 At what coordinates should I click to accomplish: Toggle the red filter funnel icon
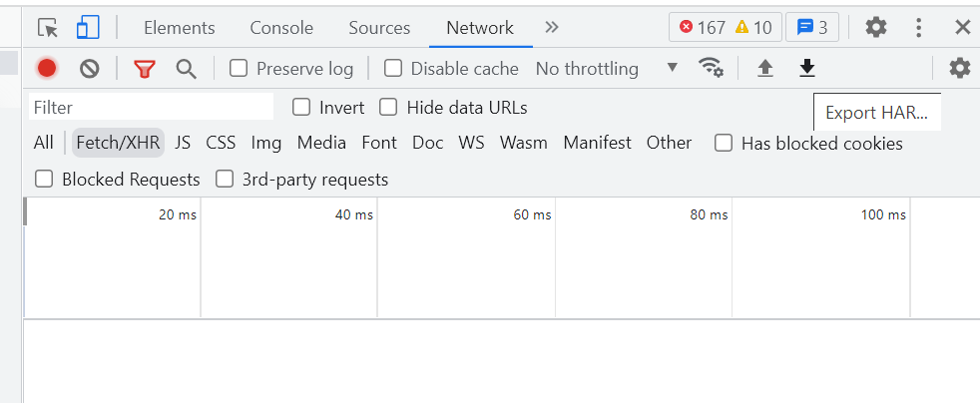[145, 68]
